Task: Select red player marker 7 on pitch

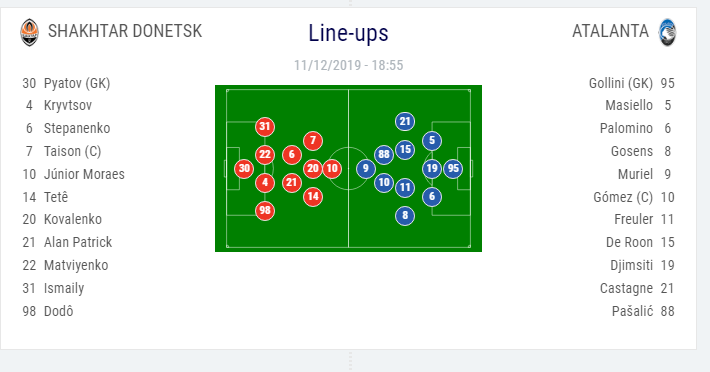Action: 313,141
